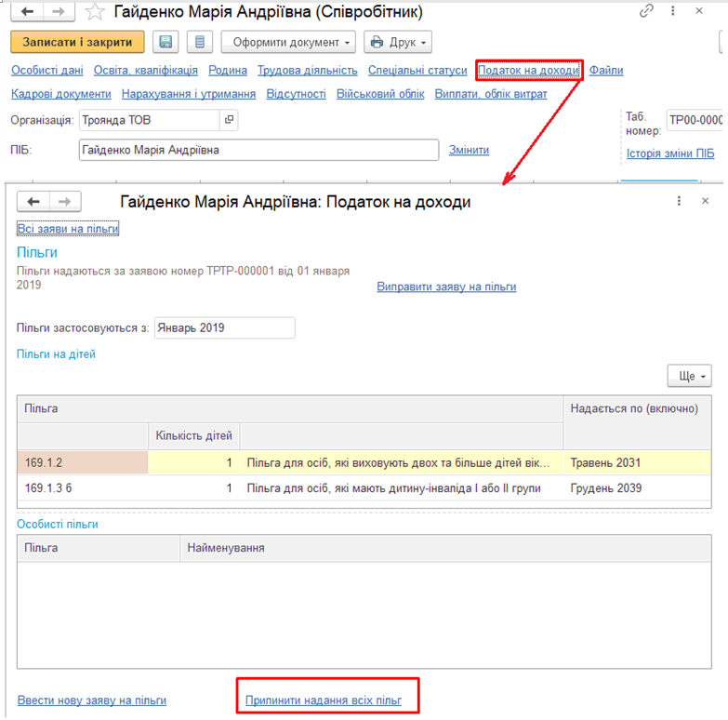Click back arrow in top employee window
Screen dimensions: 728x720
pos(27,12)
